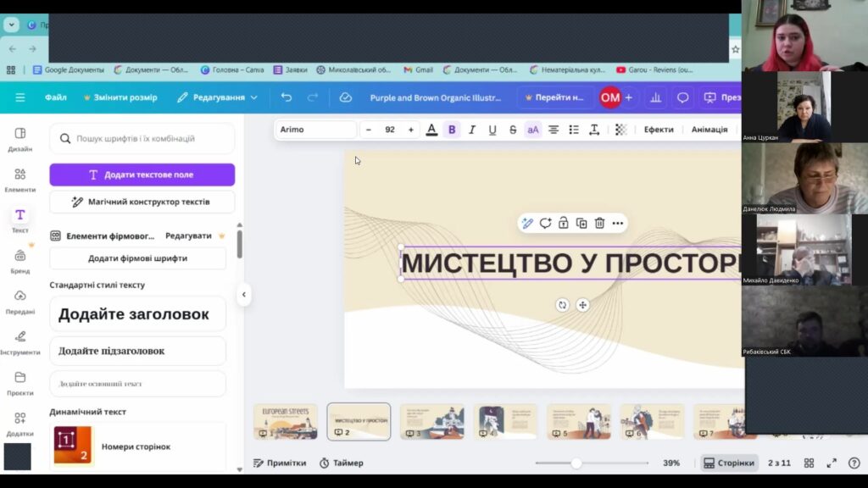Select the European Streets slide thumbnail
Image resolution: width=868 pixels, height=488 pixels.
click(286, 422)
